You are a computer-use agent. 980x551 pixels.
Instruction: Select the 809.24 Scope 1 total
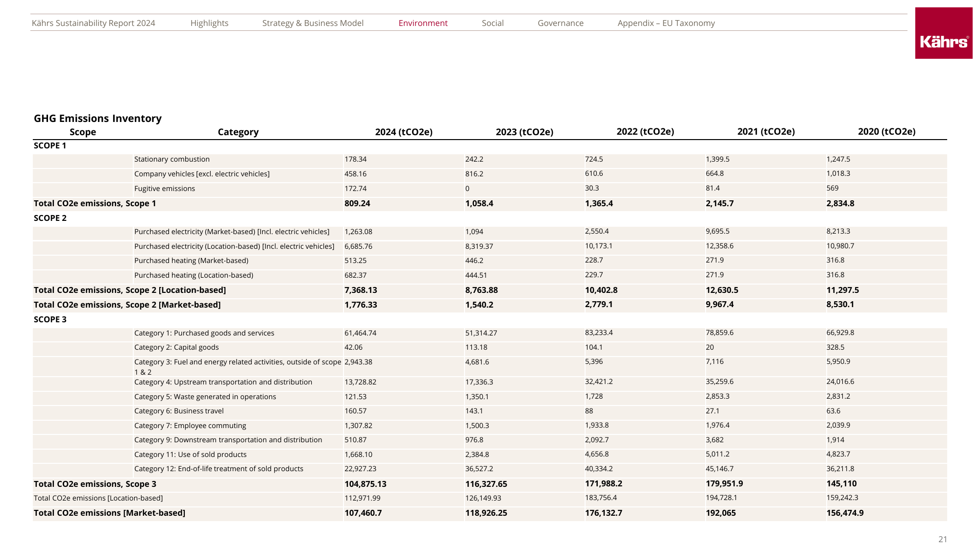coord(357,203)
